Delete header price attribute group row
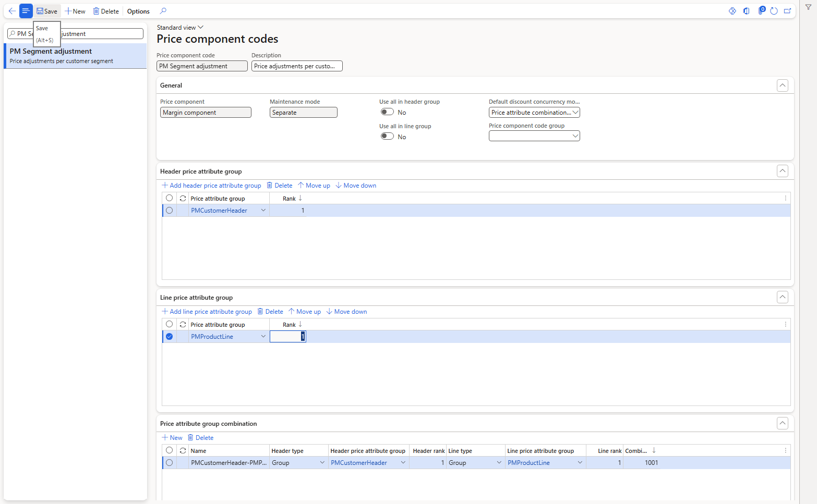817x504 pixels. click(x=280, y=186)
